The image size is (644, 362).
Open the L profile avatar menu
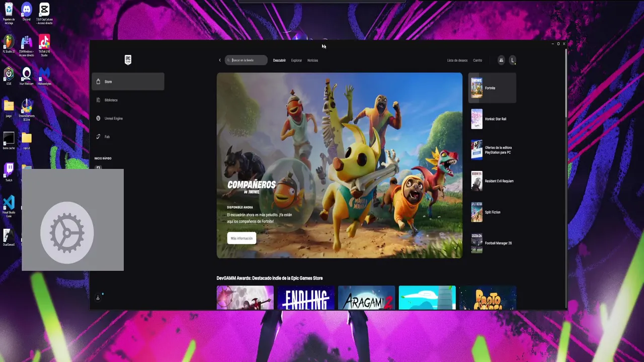tap(513, 60)
